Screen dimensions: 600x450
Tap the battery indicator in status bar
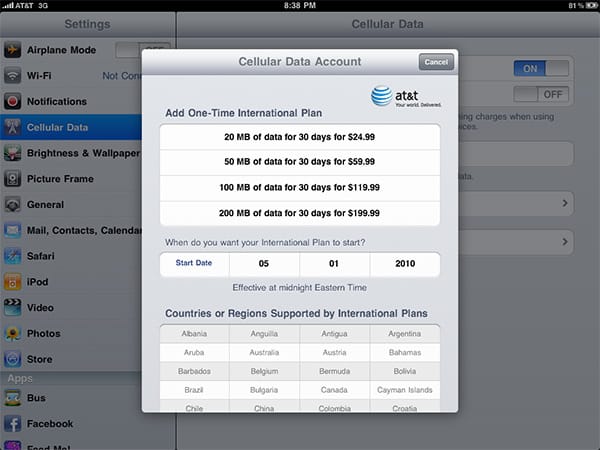[591, 5]
